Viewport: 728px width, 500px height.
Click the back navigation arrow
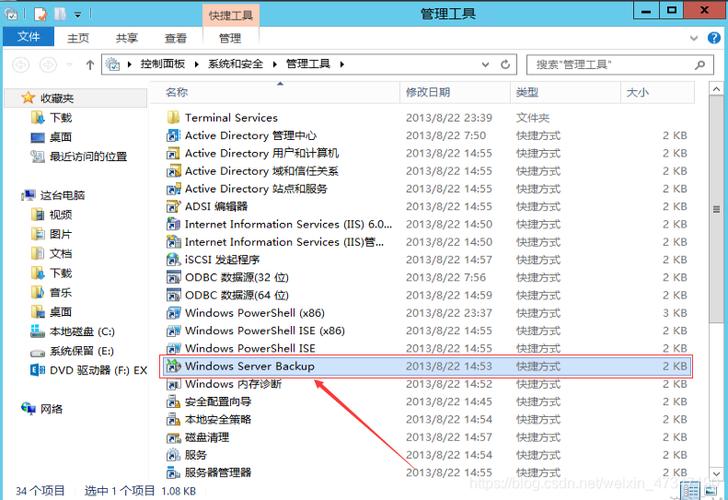(x=20, y=65)
